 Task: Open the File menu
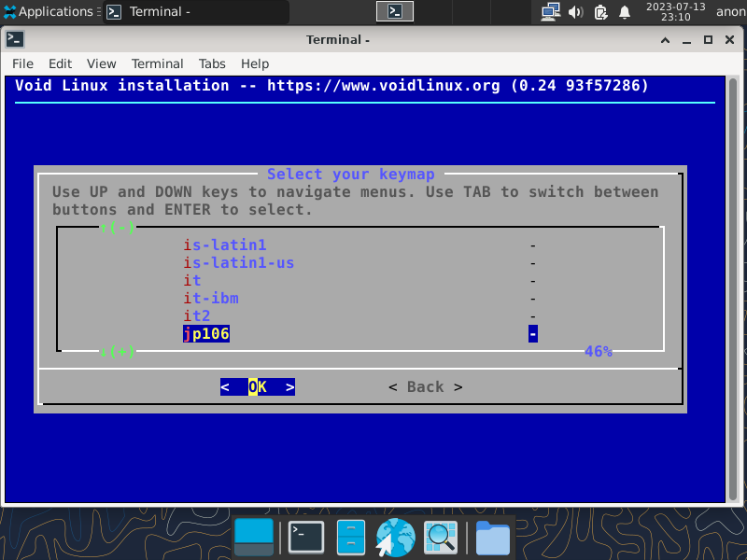click(22, 63)
